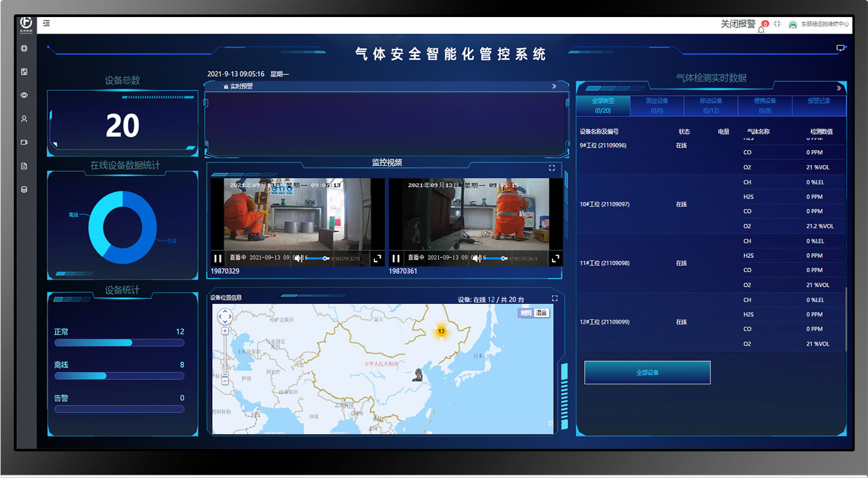
Task: Maximize the 监控视频 panel
Action: (x=552, y=168)
